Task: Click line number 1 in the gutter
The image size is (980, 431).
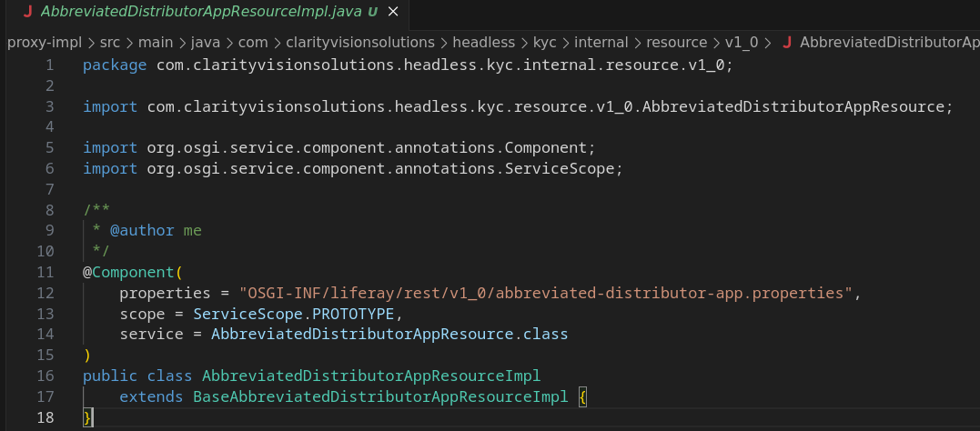Action: click(49, 65)
